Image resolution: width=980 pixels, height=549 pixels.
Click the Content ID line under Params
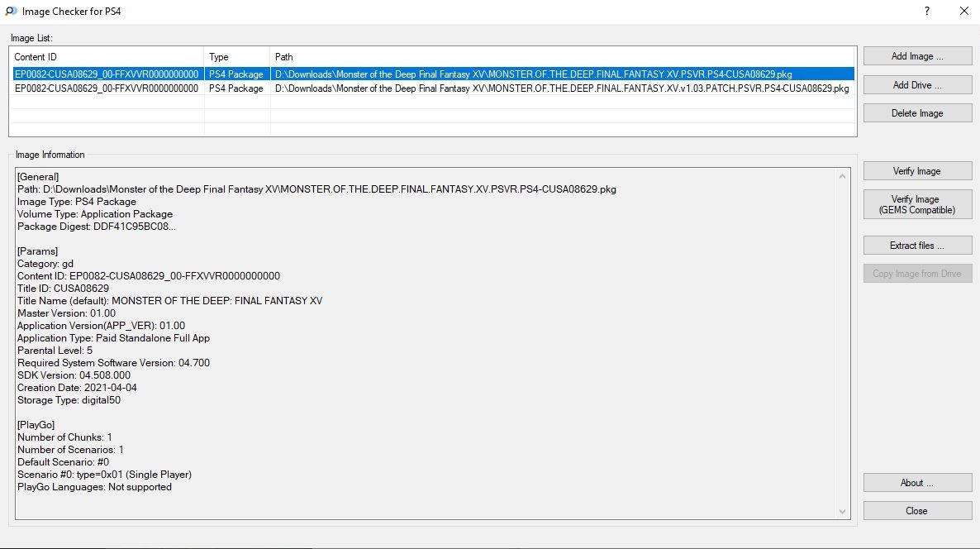tap(149, 276)
